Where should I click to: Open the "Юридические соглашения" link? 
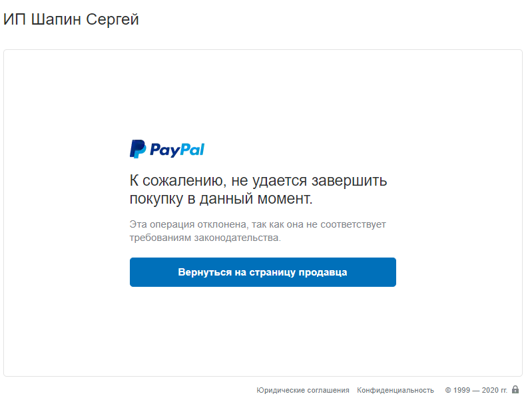[x=303, y=391]
